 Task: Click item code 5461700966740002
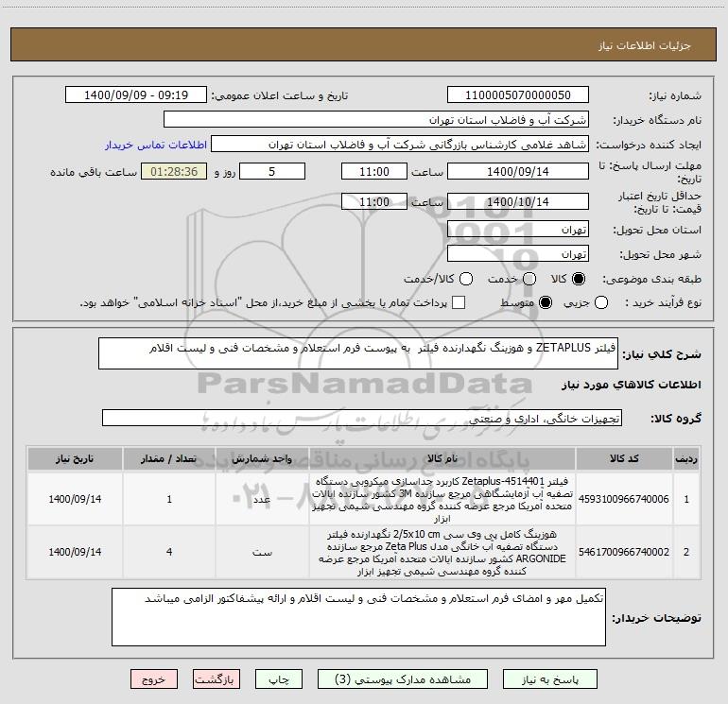(624, 552)
